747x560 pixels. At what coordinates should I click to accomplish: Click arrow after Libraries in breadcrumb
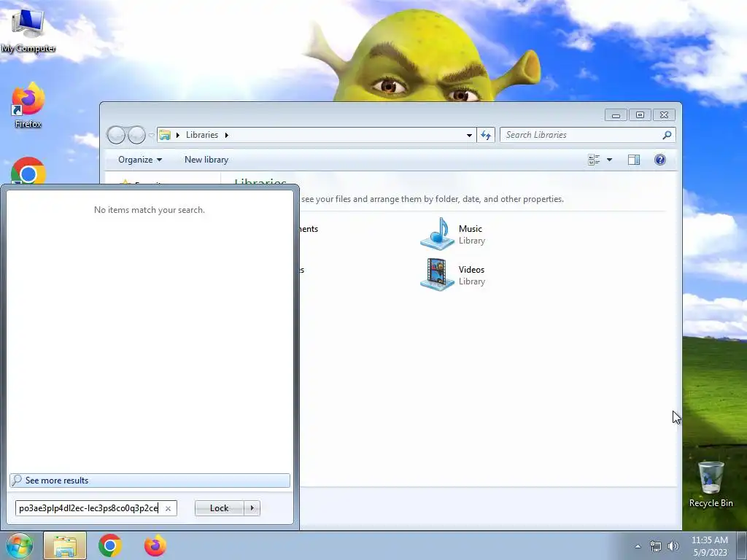tap(227, 135)
